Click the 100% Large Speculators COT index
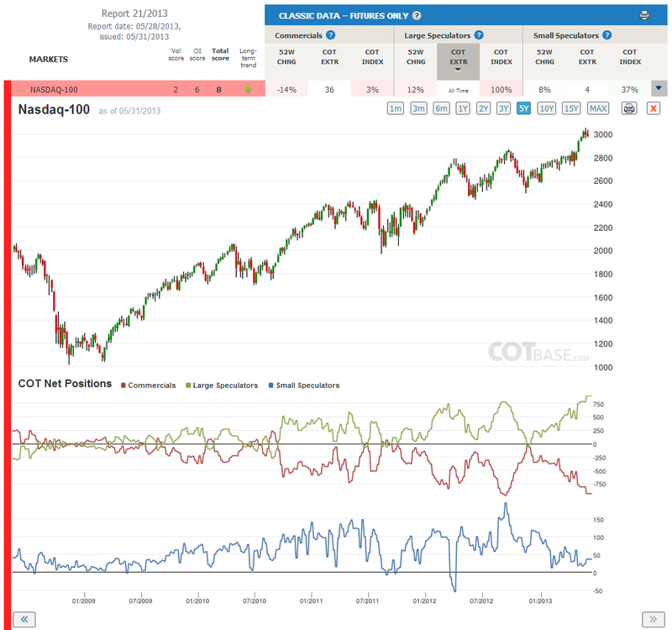This screenshot has width=672, height=630. coord(501,90)
